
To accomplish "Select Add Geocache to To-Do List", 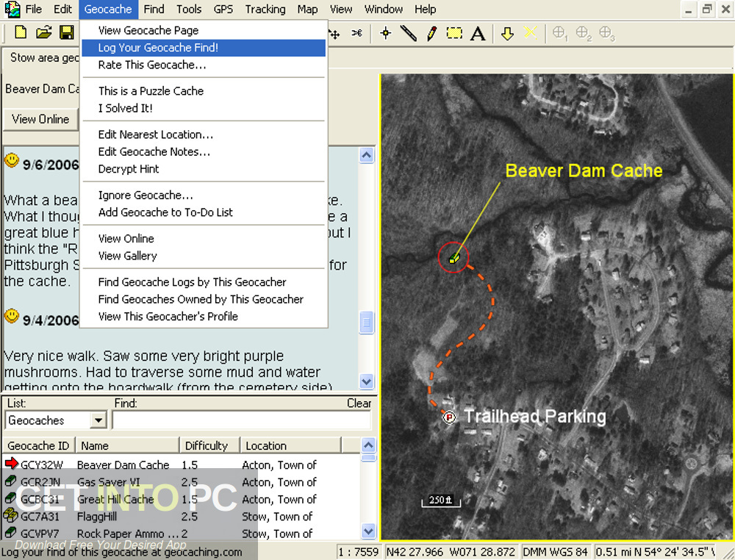I will [204, 212].
